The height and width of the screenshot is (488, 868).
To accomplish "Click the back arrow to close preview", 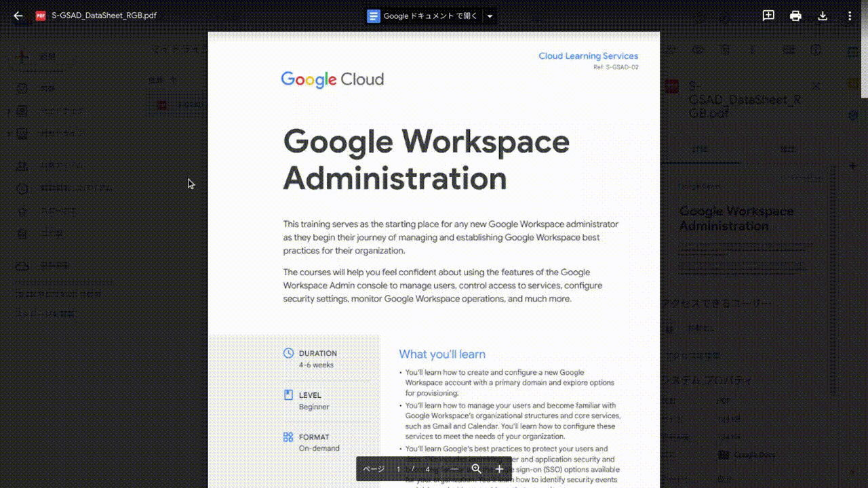I will tap(18, 16).
